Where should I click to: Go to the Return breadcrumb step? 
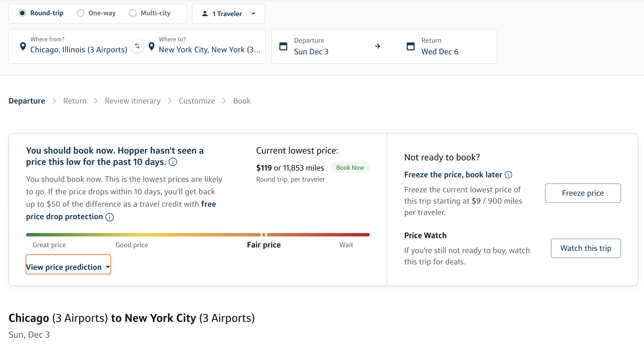coord(75,101)
